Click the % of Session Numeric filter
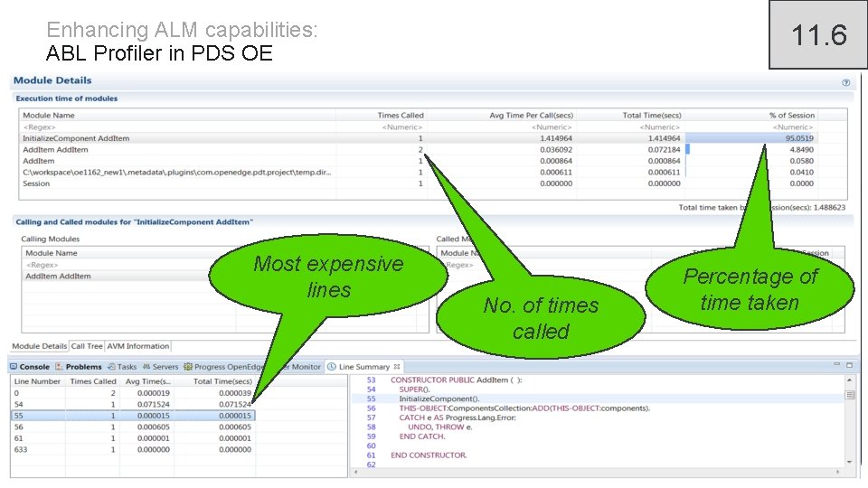Viewport: 868px width, 488px height. click(750, 127)
